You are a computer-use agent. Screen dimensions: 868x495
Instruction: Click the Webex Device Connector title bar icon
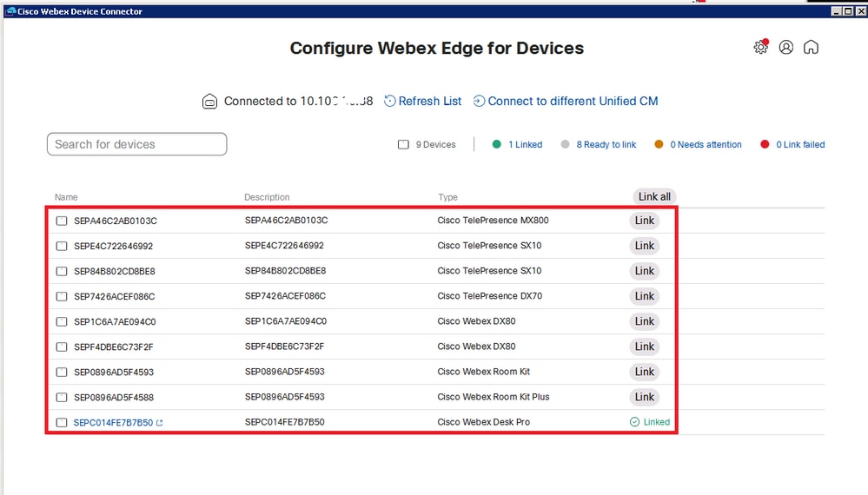coord(10,11)
